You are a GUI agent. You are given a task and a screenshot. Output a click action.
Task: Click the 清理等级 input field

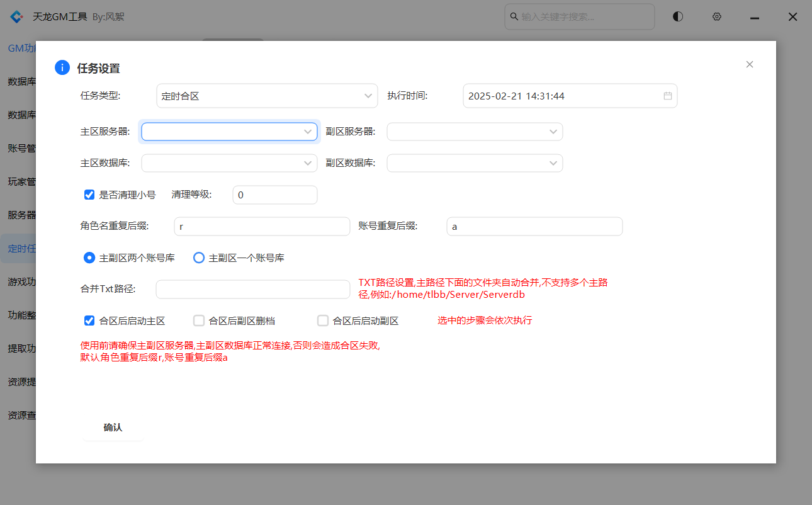[274, 195]
